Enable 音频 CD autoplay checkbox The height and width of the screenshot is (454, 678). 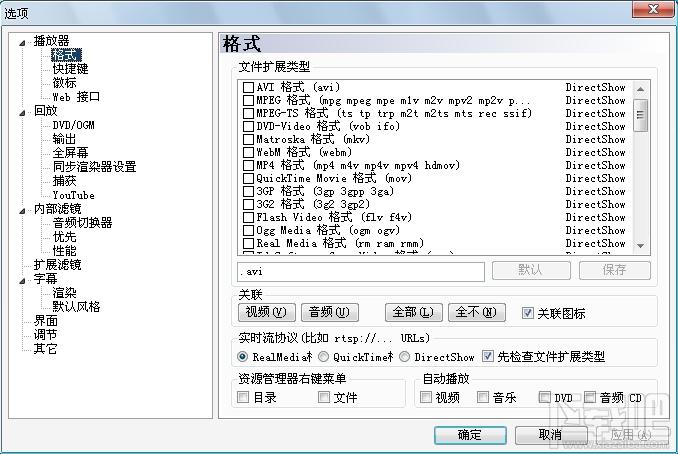590,397
